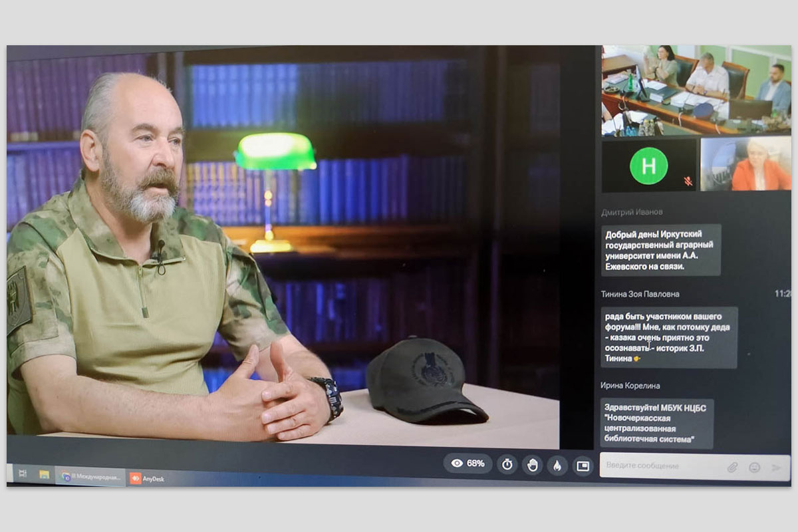Toggle picture-in-picture layout icon
Screen dimensions: 798x532
click(x=583, y=465)
